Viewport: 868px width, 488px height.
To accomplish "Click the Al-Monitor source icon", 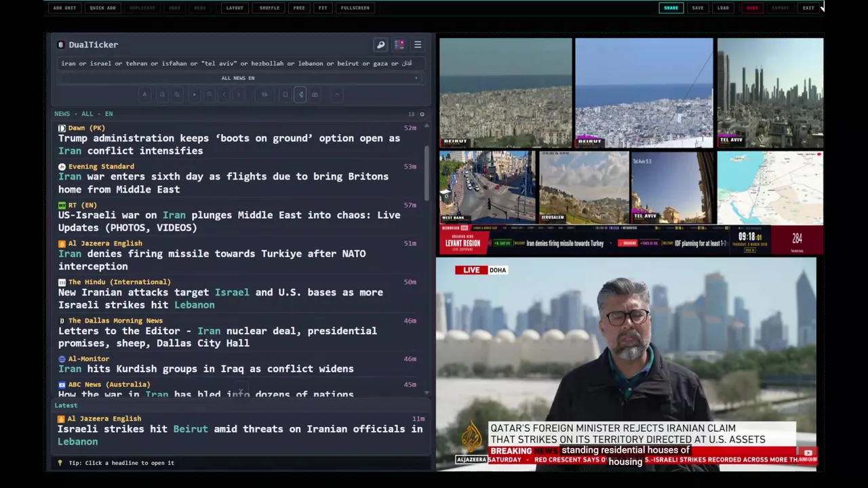I will click(62, 359).
